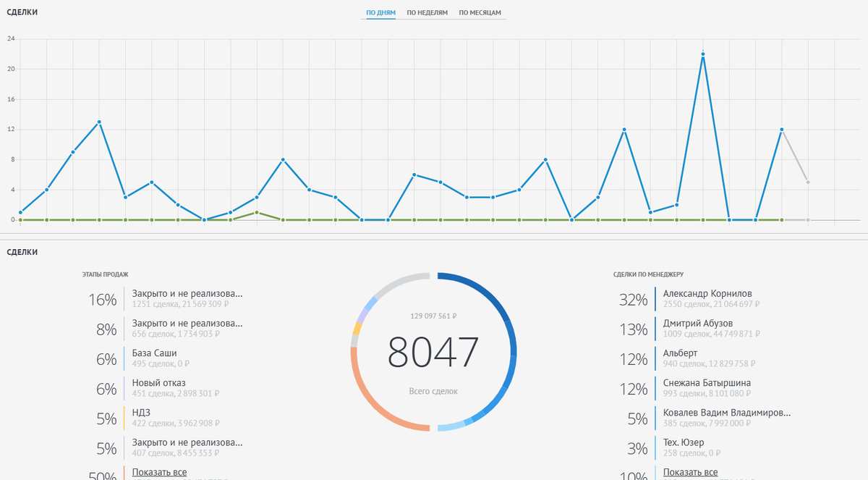Viewport: 868px width, 480px height.
Task: Select the raised green data point at 1
Action: point(257,212)
